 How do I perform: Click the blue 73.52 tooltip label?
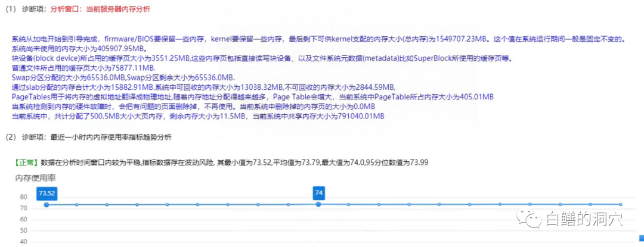(47, 193)
